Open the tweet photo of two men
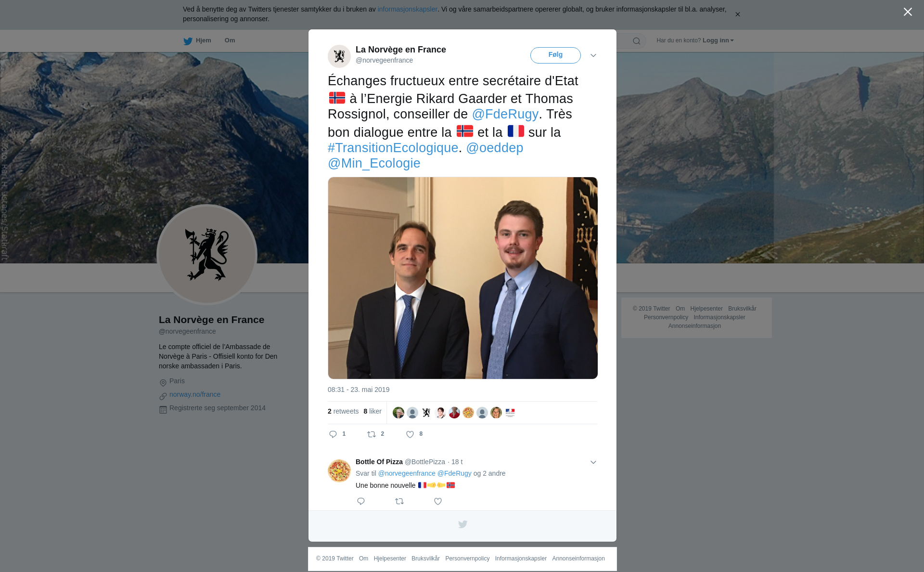The height and width of the screenshot is (572, 924). [x=462, y=278]
